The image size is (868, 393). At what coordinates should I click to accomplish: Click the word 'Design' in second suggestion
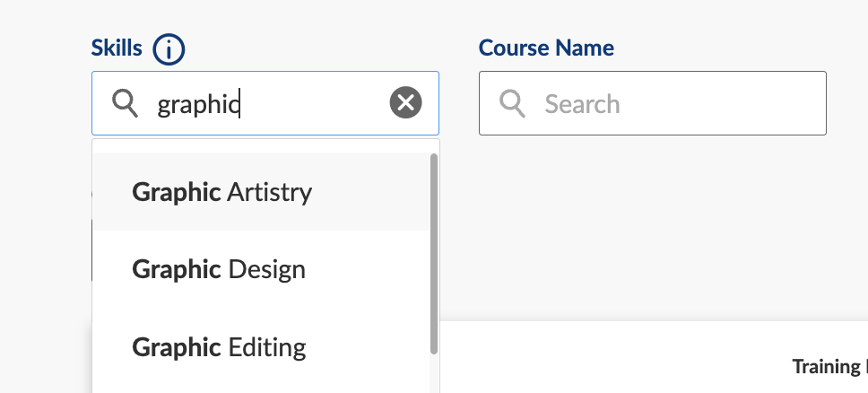(x=266, y=269)
